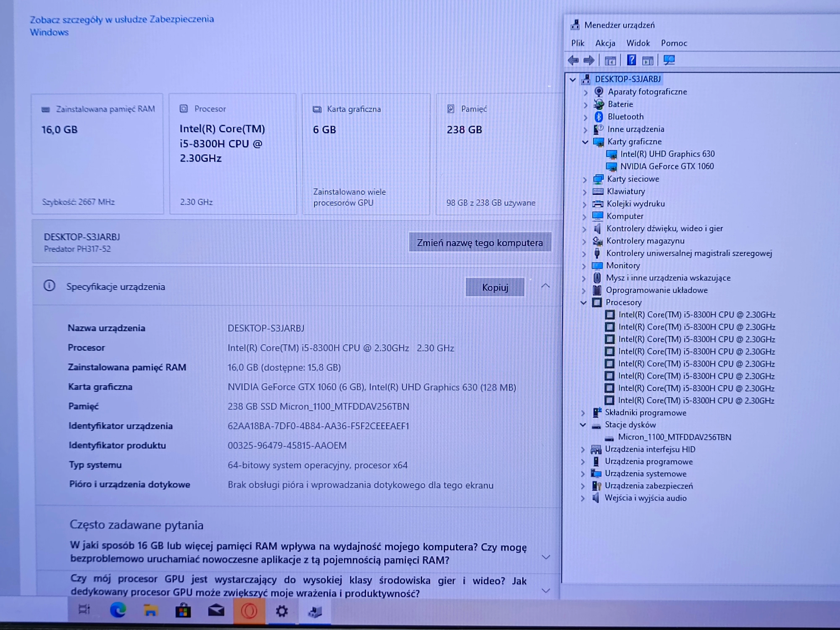Screen dimensions: 840x630
Task: Select NVIDIA GeForce GTX 1060 device
Action: point(667,166)
